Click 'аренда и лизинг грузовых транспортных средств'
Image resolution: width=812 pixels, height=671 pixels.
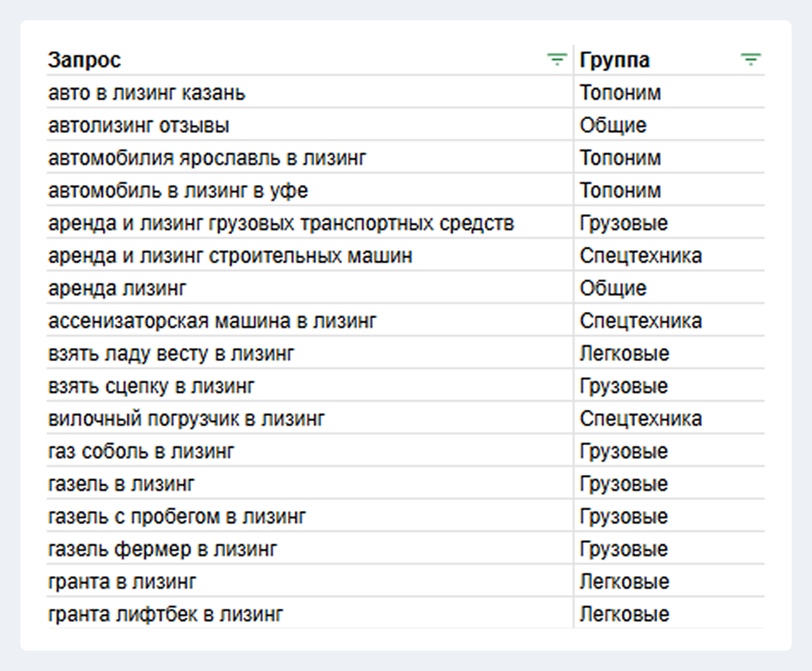(x=281, y=223)
